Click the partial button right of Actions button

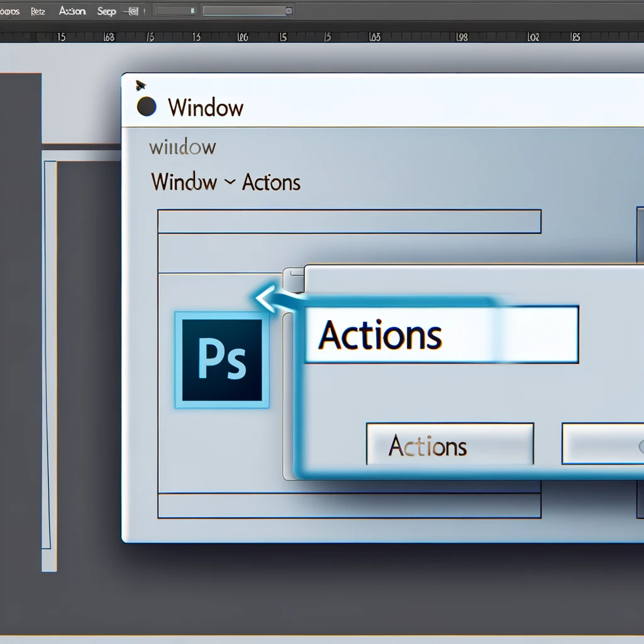tap(602, 444)
